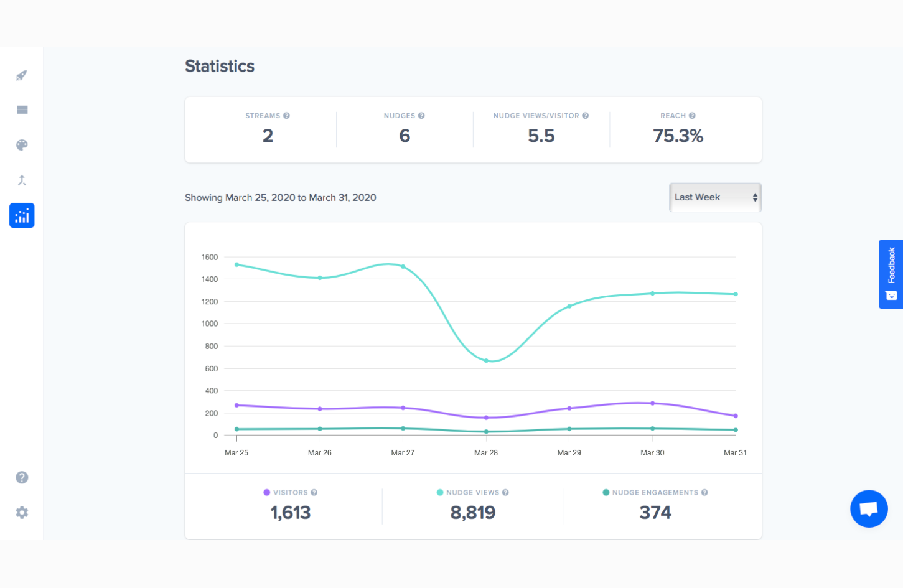Click the 1600 y-axis label
The width and height of the screenshot is (903, 588).
coord(210,257)
